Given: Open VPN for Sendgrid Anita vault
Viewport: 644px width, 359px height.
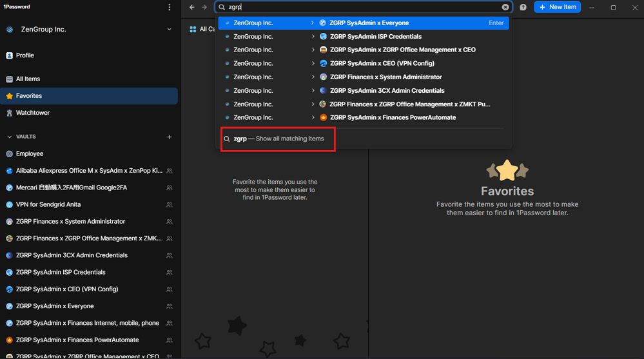Looking at the screenshot, I should coord(89,204).
